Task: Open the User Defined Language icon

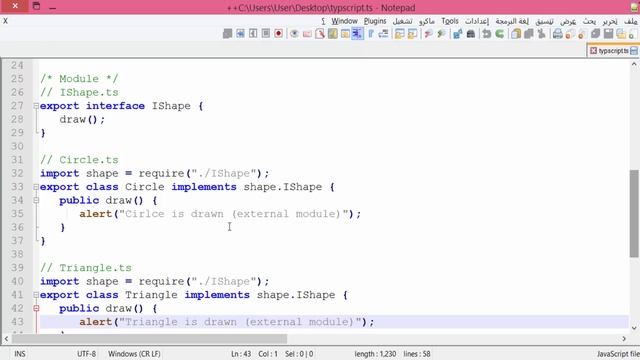Action: pos(345,34)
